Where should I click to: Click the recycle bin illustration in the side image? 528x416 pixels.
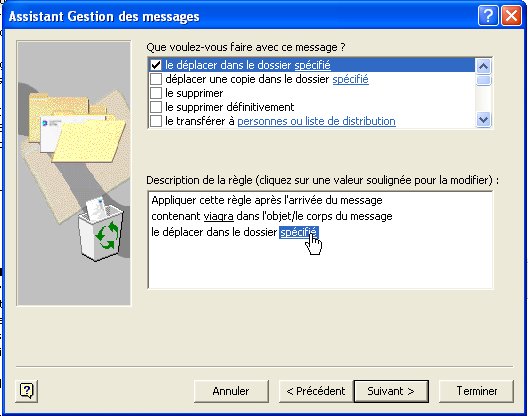click(100, 231)
